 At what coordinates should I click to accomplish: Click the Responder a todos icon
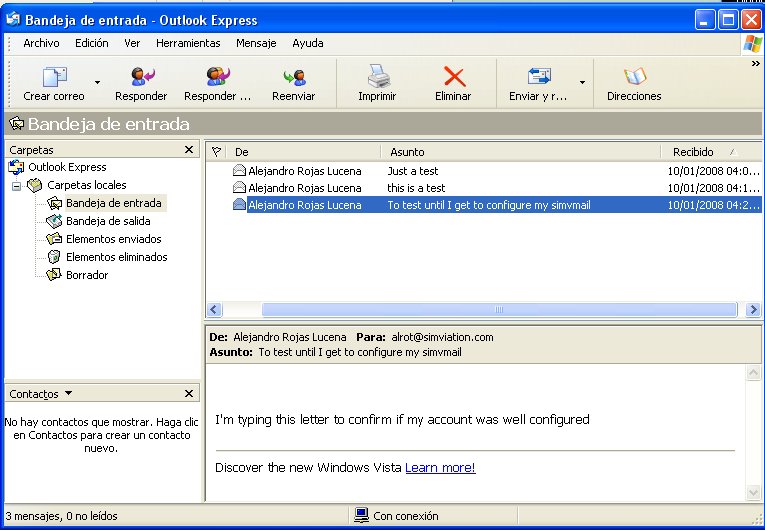click(218, 77)
